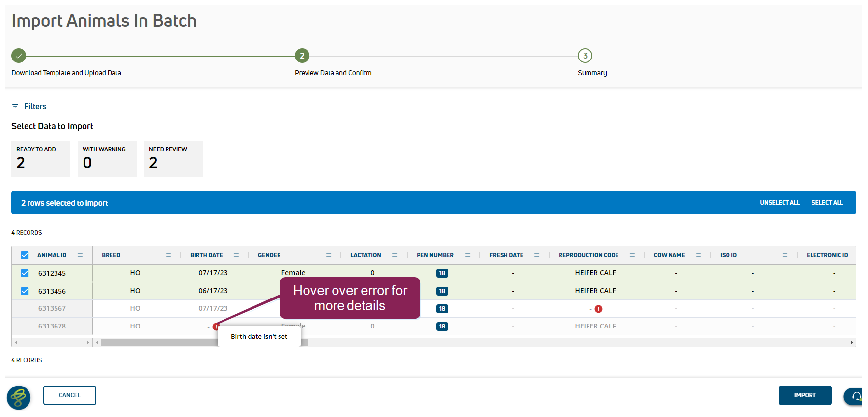Open the Animal ID column menu
The image size is (868, 417).
(x=80, y=255)
